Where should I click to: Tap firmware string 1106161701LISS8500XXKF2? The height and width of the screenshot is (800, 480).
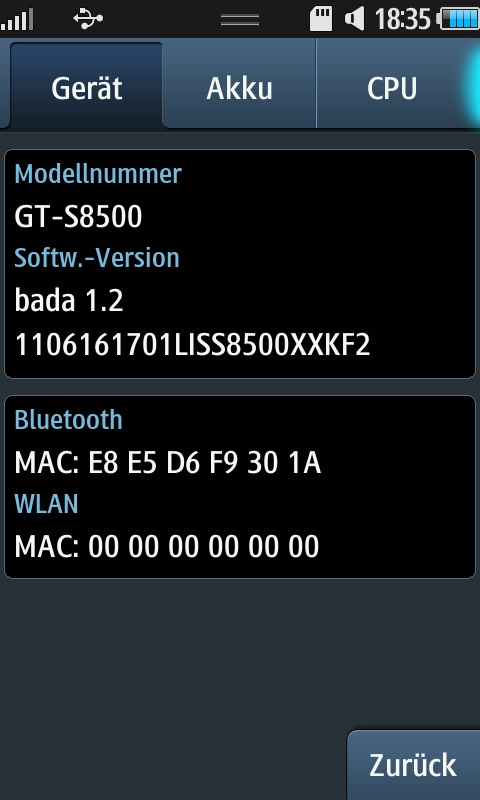coord(192,345)
